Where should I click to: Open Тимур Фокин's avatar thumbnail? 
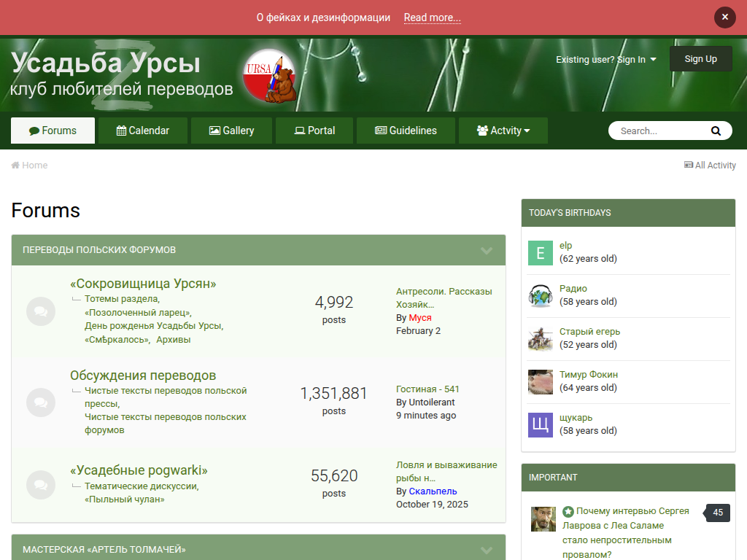[541, 381]
